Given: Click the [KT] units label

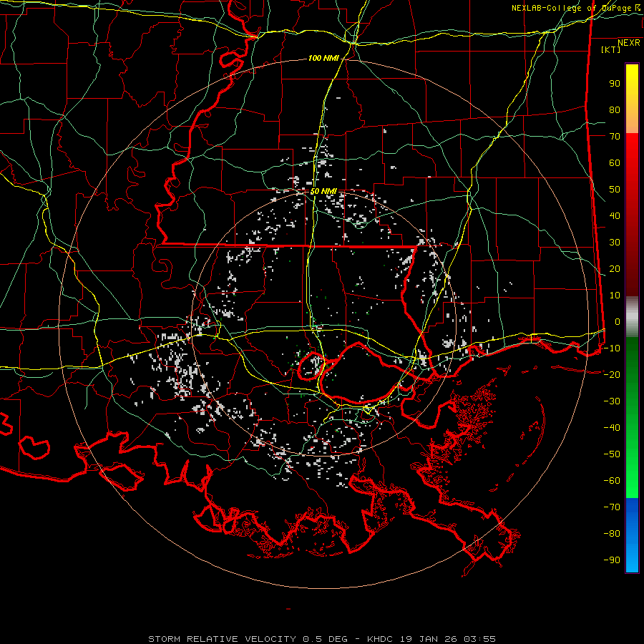Looking at the screenshot, I should (611, 49).
